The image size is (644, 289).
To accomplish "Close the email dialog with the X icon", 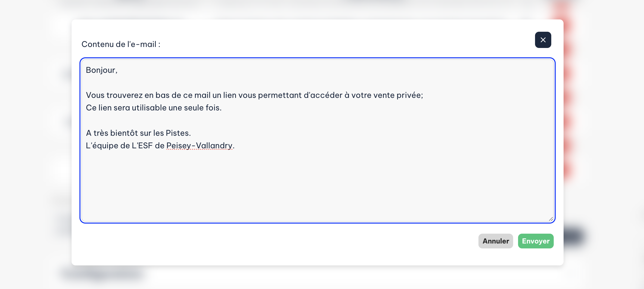I will (543, 40).
